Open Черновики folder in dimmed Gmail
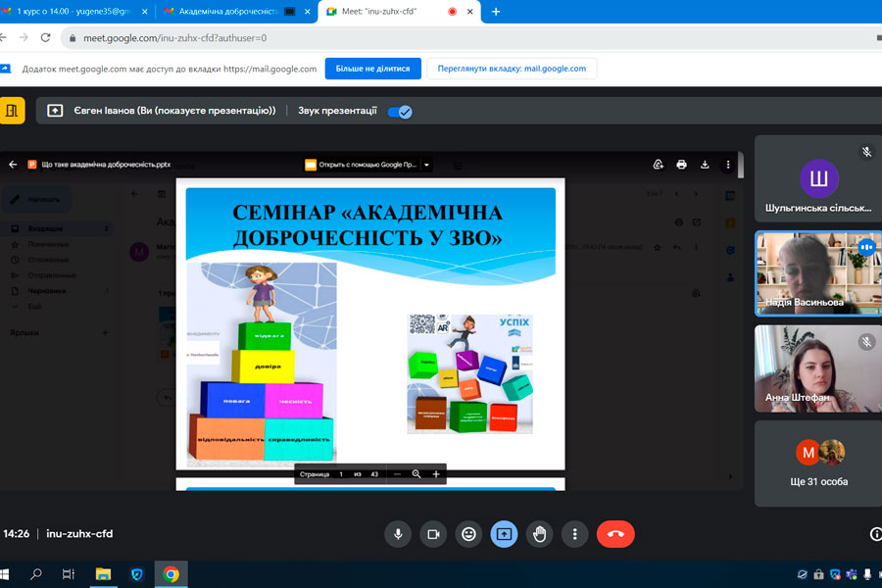Viewport: 882px width, 588px height. click(47, 291)
